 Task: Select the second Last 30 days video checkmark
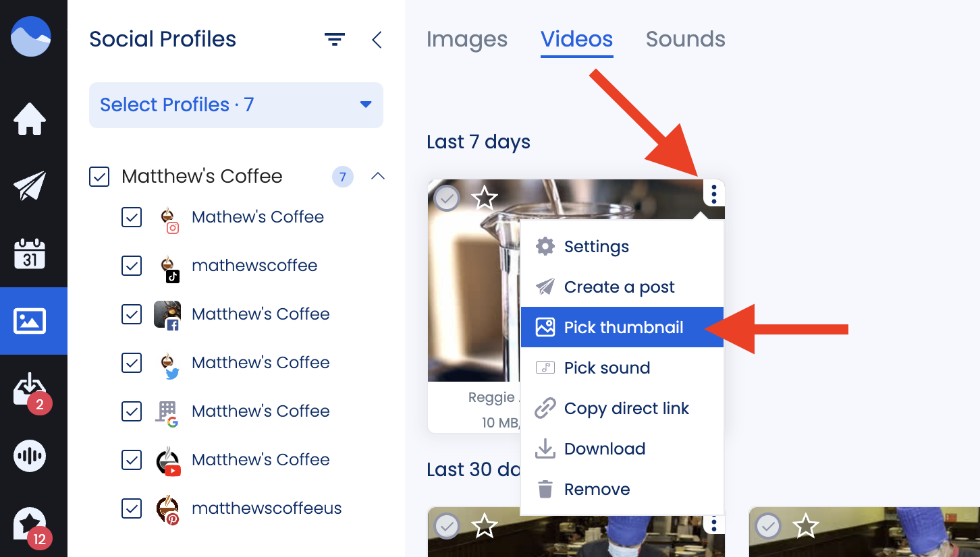point(768,526)
